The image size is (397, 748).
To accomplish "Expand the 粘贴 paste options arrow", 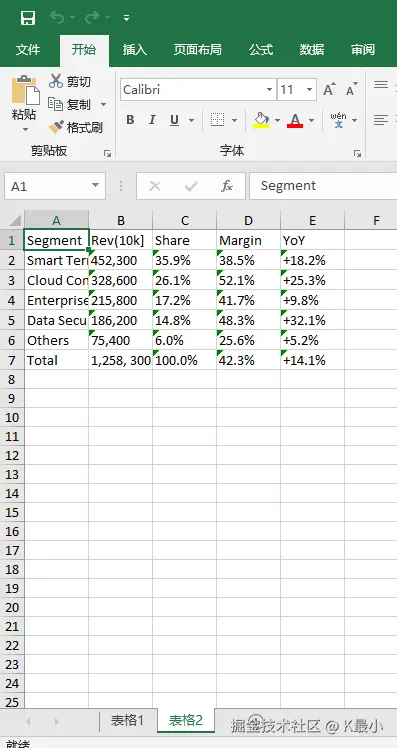I will (x=25, y=130).
